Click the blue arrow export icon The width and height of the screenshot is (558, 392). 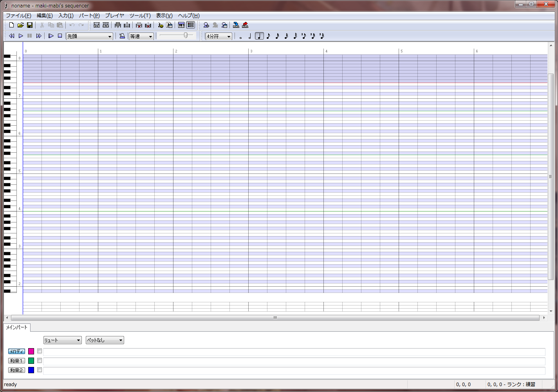[236, 25]
